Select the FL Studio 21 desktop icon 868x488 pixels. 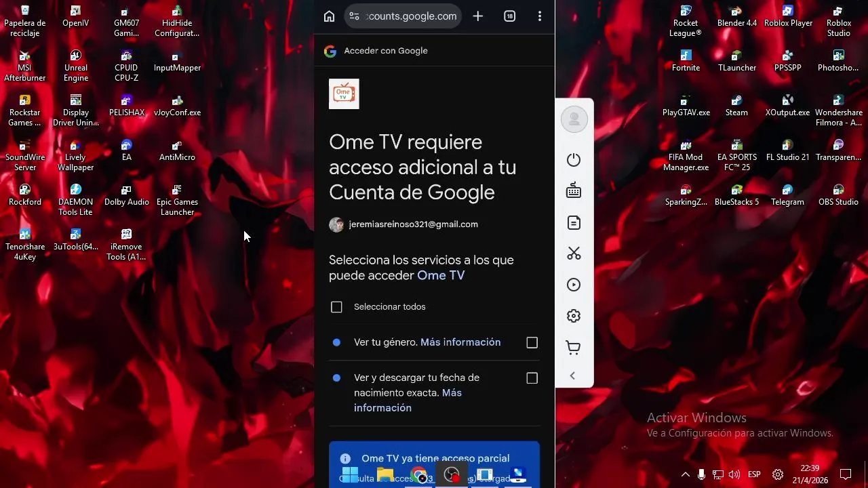coord(788,150)
